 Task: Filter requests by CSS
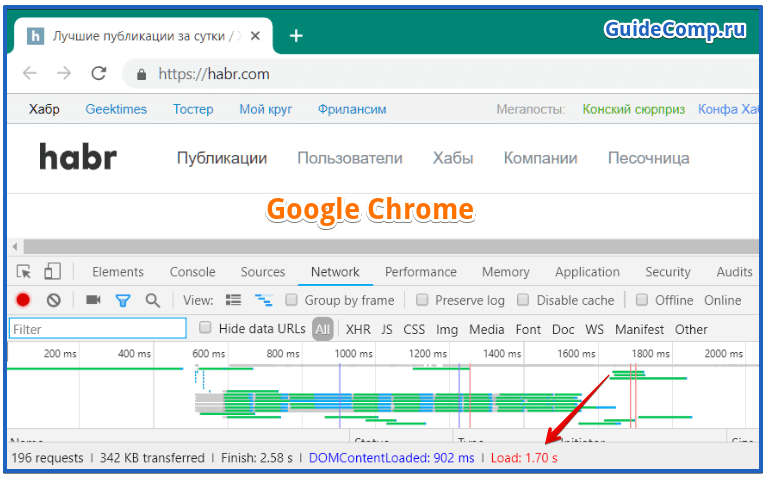(x=414, y=329)
